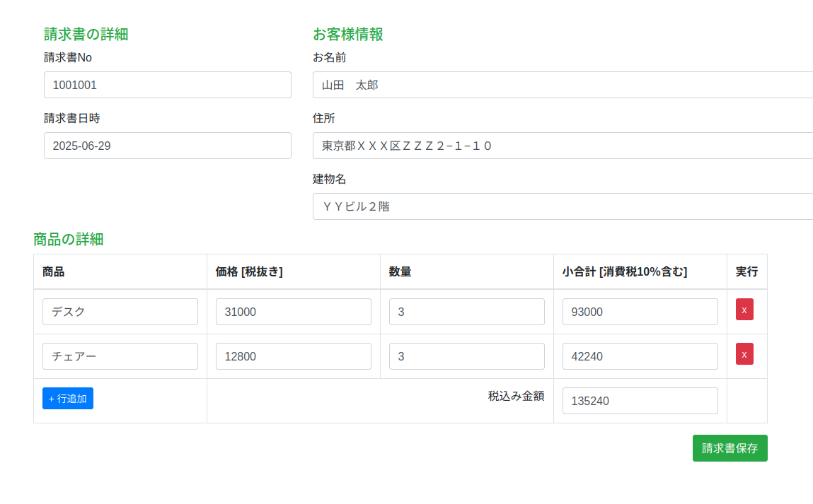Click the 請求書日時 date field
The height and width of the screenshot is (504, 813).
click(x=168, y=146)
